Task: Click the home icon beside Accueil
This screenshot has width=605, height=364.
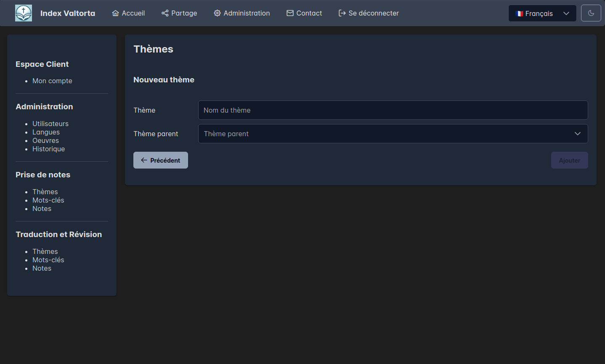Action: (x=115, y=13)
